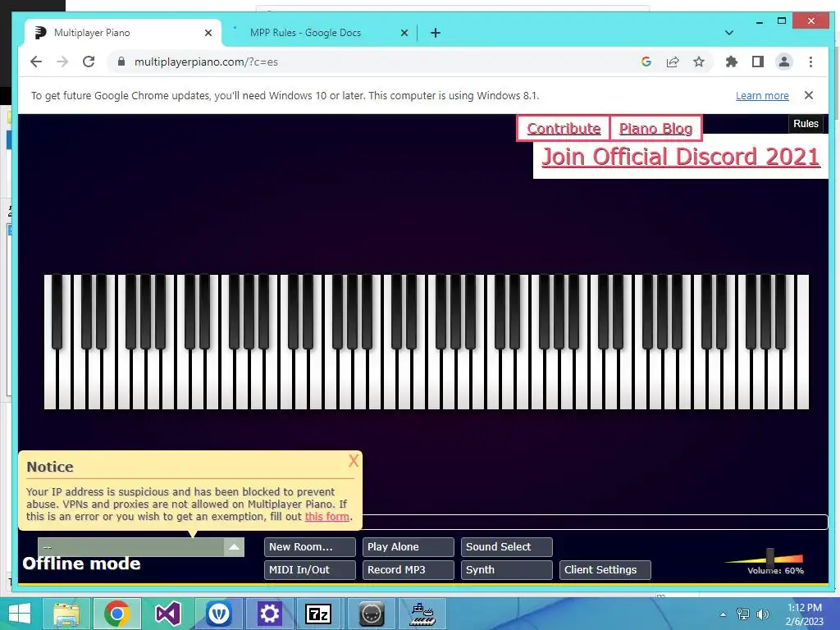Click the New Room... button
Screen dimensions: 840x630
[x=309, y=547]
